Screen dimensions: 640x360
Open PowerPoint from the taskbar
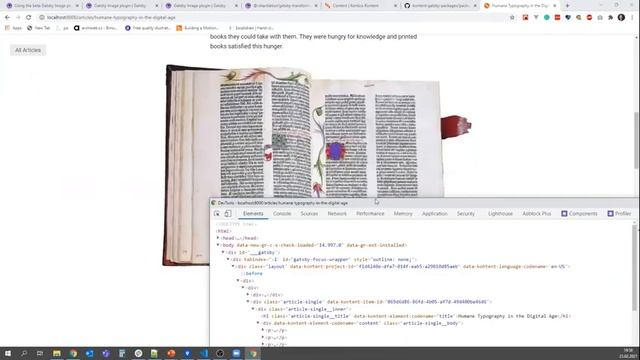[171, 353]
